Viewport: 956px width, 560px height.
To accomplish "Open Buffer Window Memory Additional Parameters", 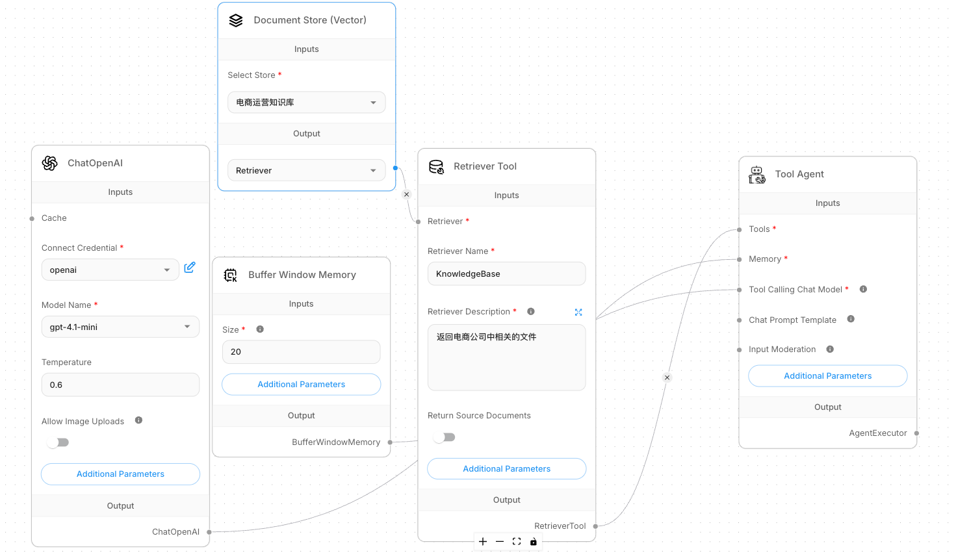I will (x=301, y=385).
